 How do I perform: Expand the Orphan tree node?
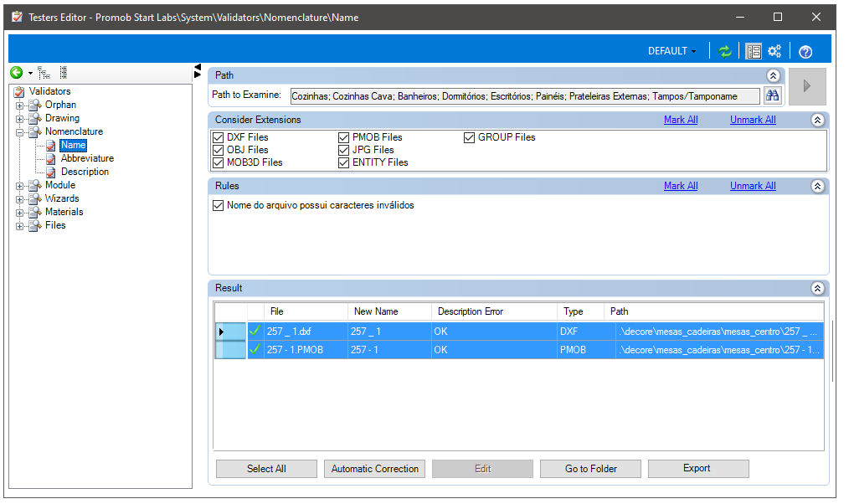[19, 105]
